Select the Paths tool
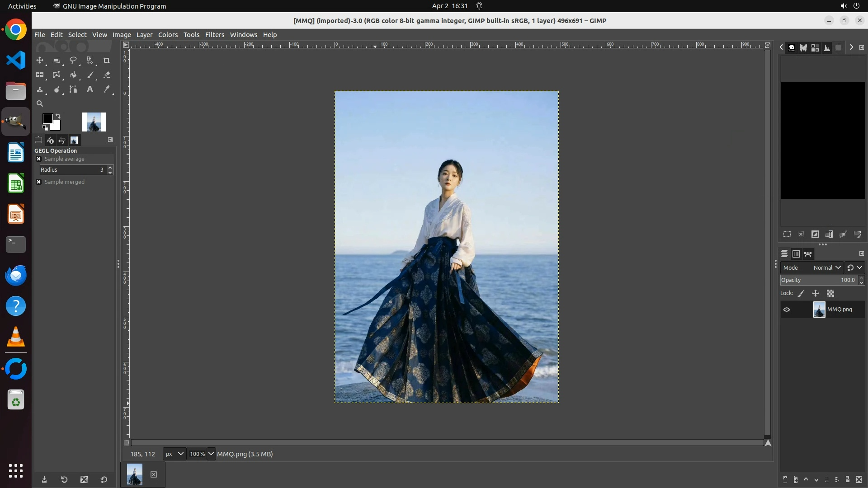The height and width of the screenshot is (488, 868). click(x=73, y=89)
